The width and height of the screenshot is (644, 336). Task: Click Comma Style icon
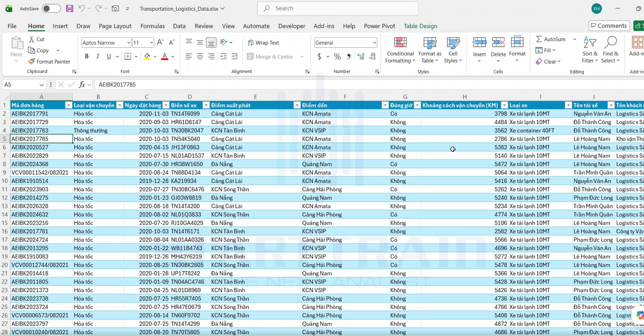click(349, 57)
